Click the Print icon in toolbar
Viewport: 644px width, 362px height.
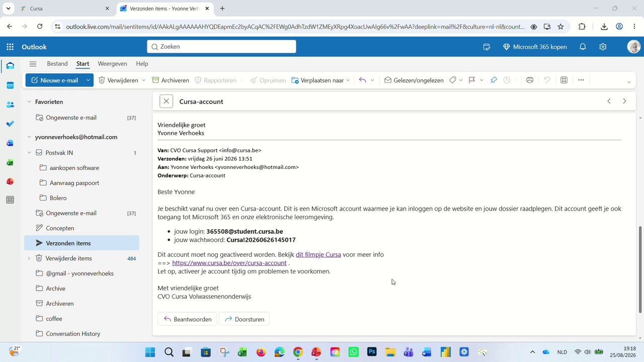point(529,80)
